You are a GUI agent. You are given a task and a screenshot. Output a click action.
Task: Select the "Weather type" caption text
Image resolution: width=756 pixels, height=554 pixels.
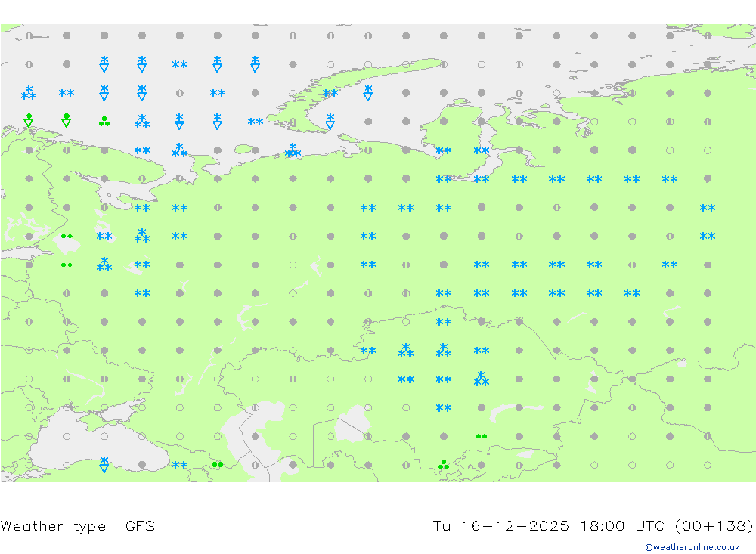coord(53,525)
